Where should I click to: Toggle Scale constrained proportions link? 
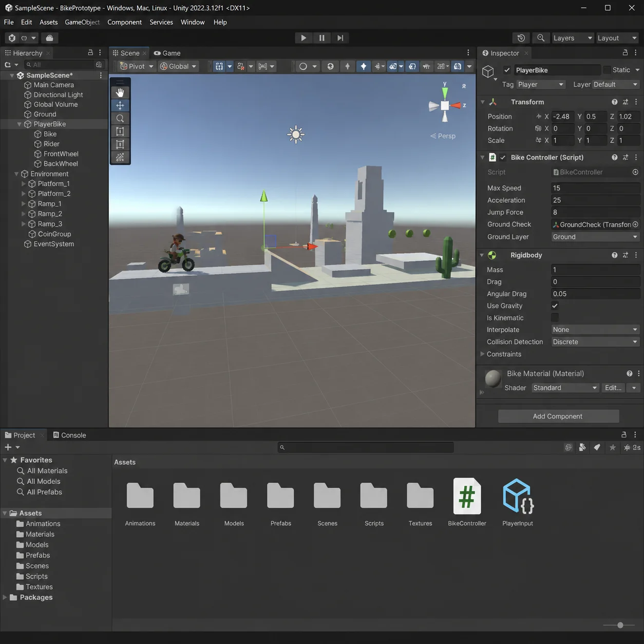pos(538,140)
